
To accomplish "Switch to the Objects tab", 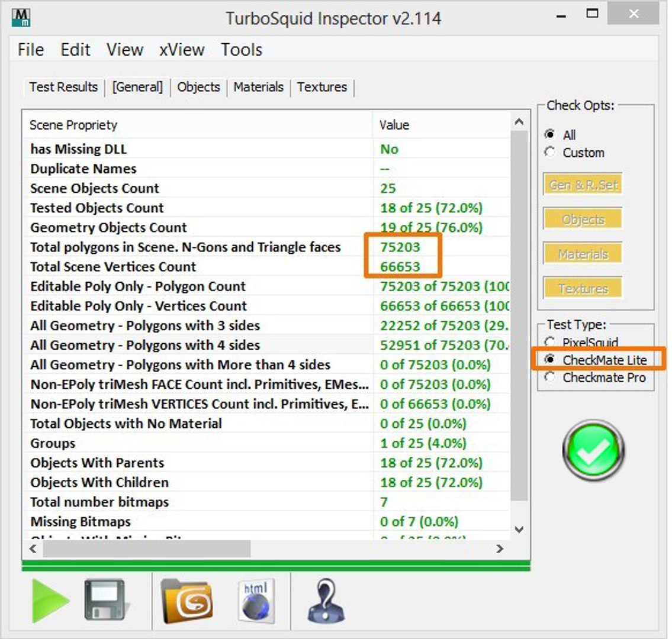I will (198, 87).
